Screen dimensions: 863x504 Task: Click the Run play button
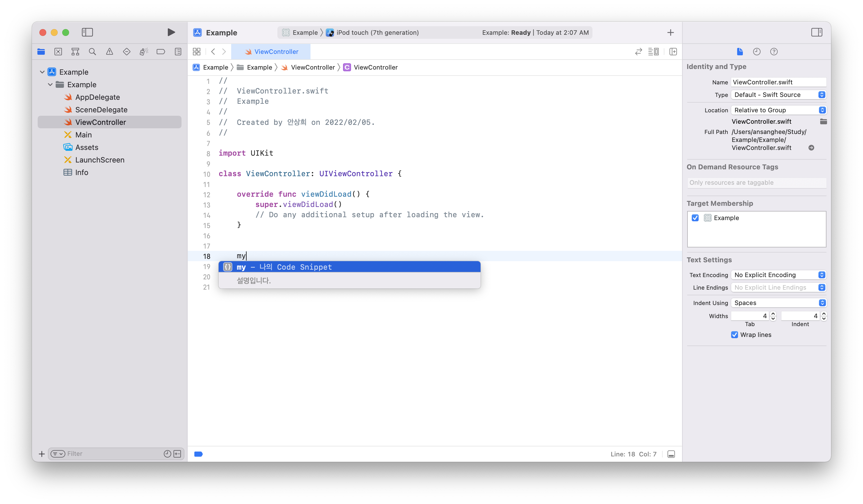(x=171, y=32)
